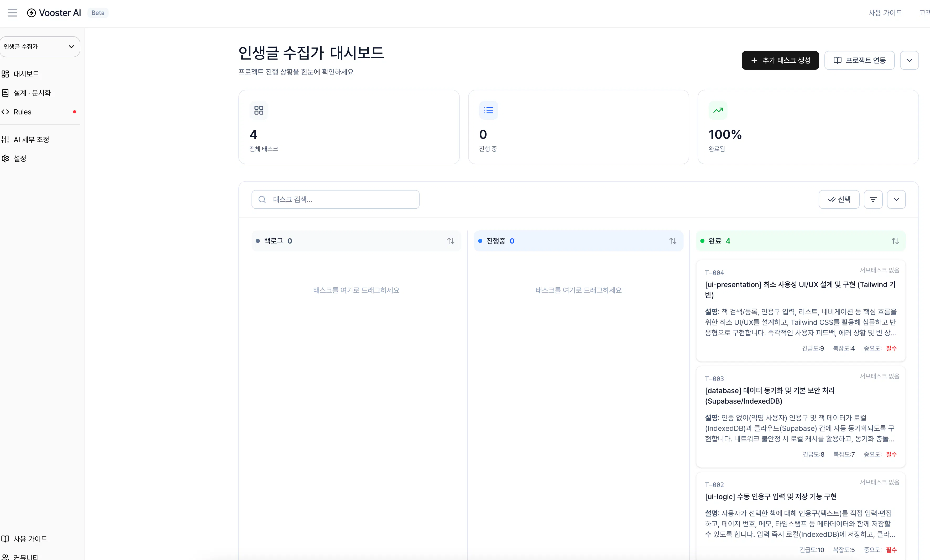The height and width of the screenshot is (560, 930).
Task: Click the filter icon above the task board
Action: coord(873,199)
